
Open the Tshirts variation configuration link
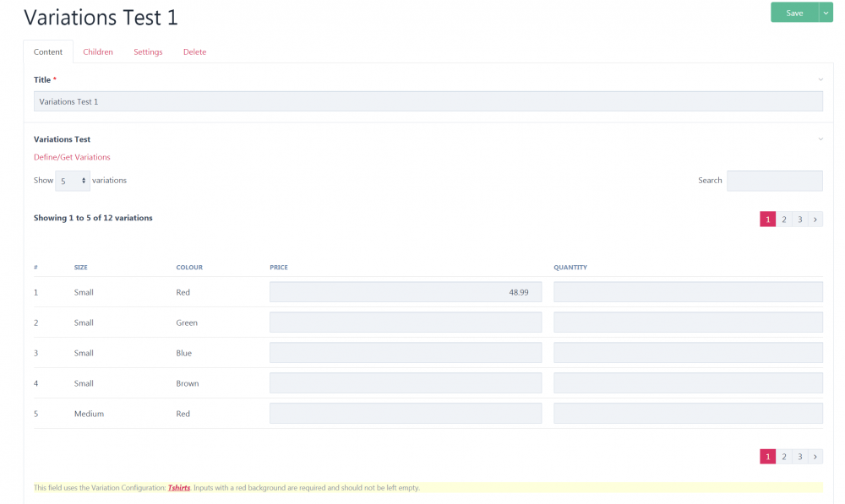click(x=178, y=488)
